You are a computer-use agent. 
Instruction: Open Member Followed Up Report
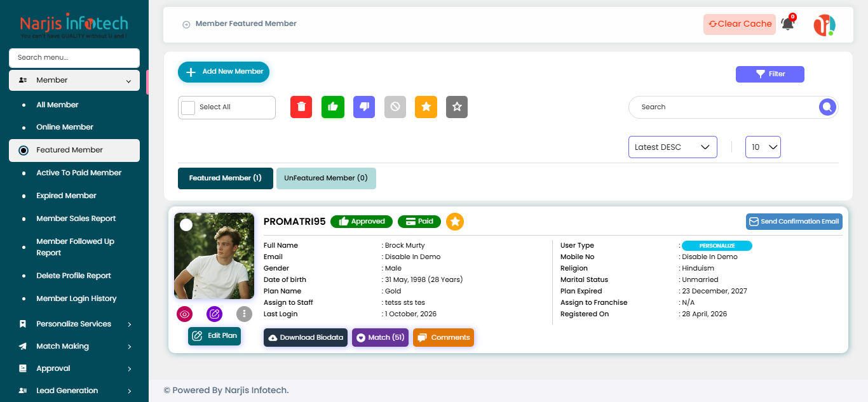click(x=75, y=247)
